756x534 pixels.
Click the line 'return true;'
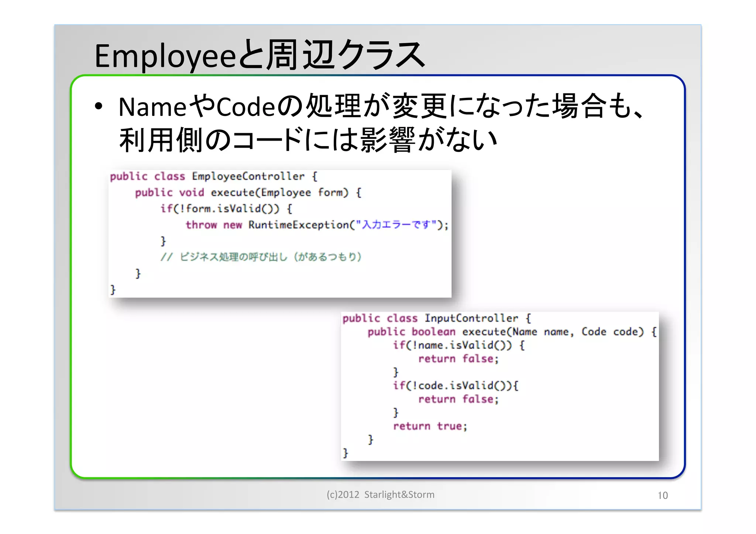click(x=430, y=426)
